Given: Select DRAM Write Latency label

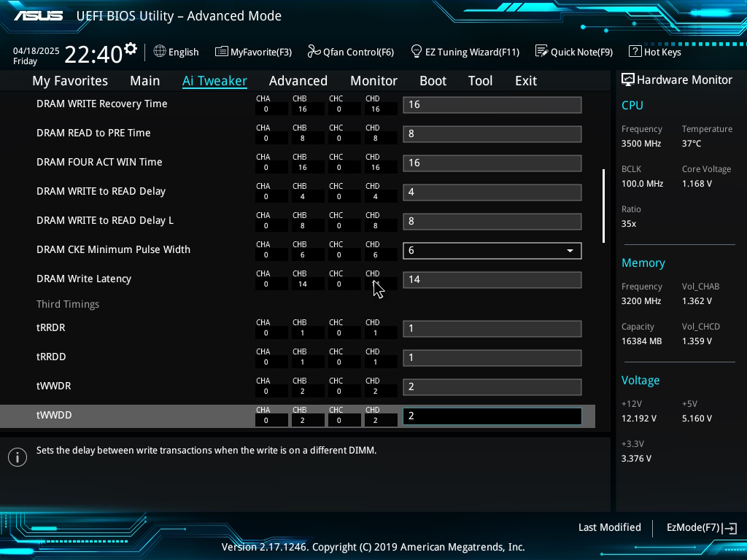Looking at the screenshot, I should pyautogui.click(x=84, y=279).
